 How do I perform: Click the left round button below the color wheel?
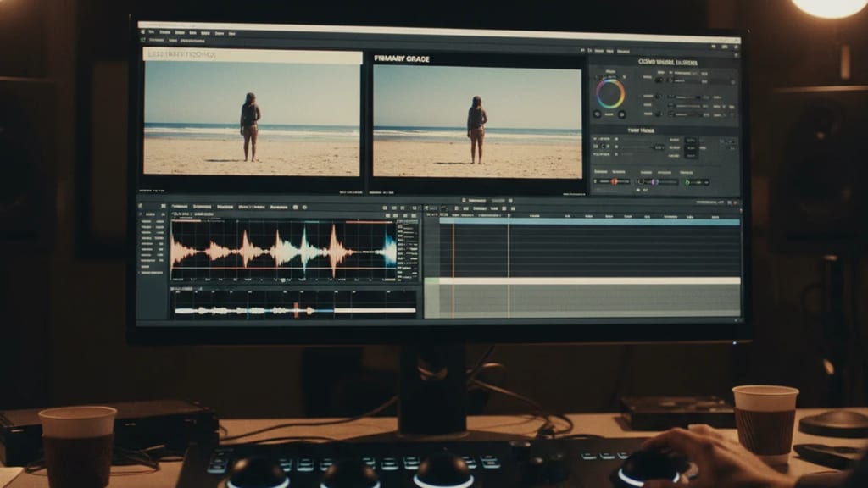[x=597, y=114]
